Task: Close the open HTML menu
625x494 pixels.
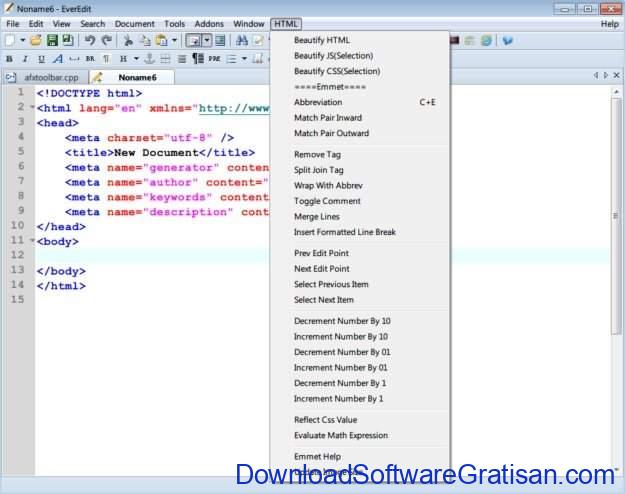Action: (x=286, y=24)
